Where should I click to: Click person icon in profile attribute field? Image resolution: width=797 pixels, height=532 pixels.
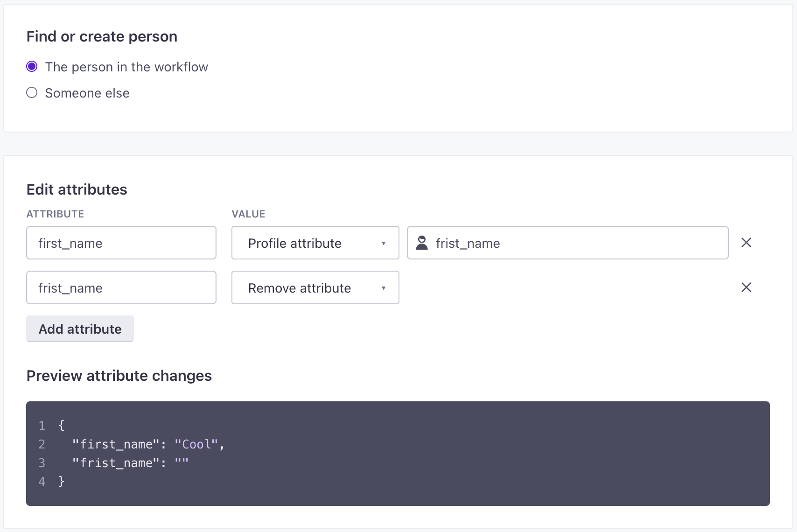422,243
